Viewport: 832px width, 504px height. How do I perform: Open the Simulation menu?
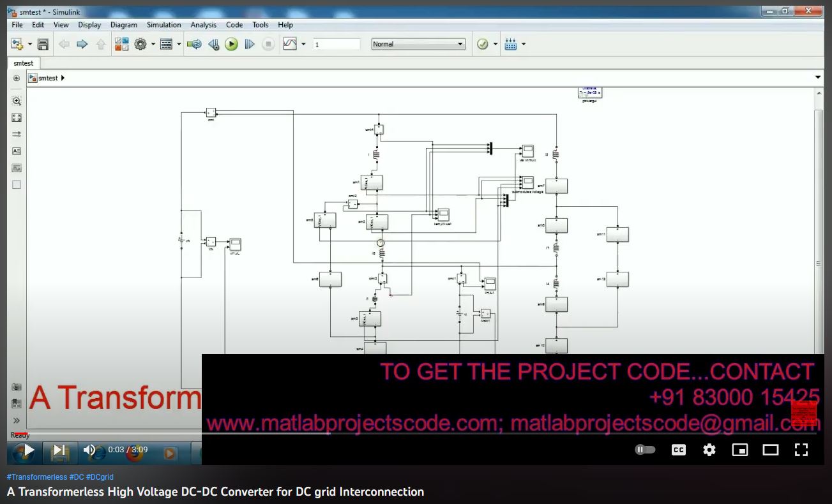163,25
